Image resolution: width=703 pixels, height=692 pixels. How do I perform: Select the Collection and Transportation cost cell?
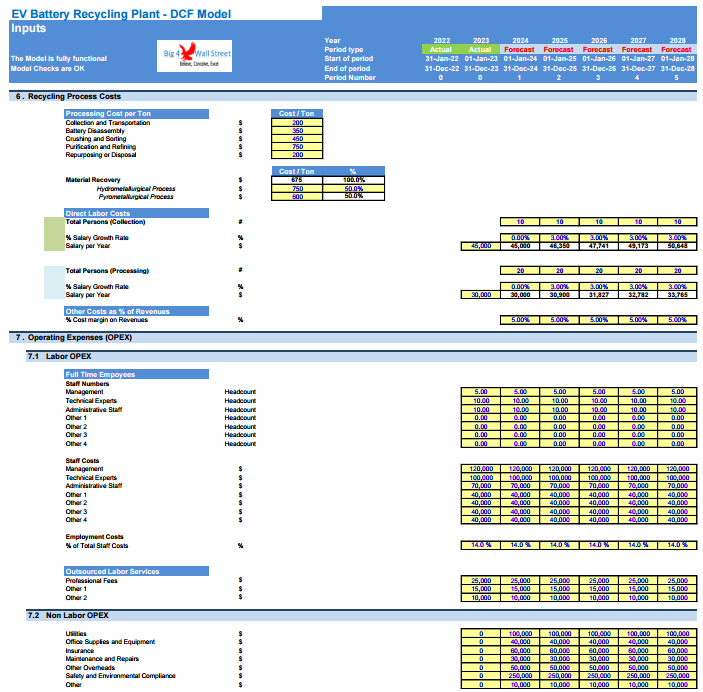297,122
